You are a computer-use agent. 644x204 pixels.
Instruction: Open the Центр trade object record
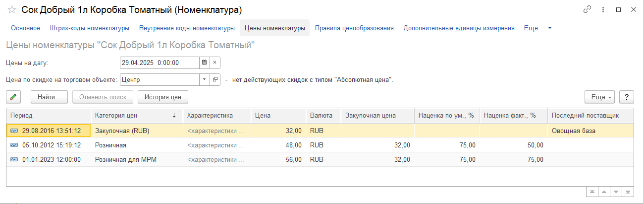pos(215,79)
